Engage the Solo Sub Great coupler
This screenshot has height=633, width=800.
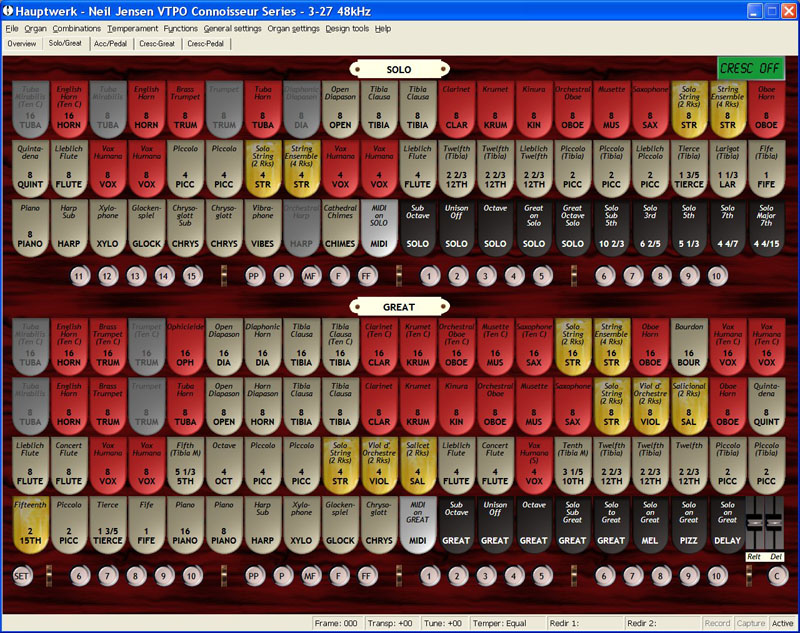572,525
